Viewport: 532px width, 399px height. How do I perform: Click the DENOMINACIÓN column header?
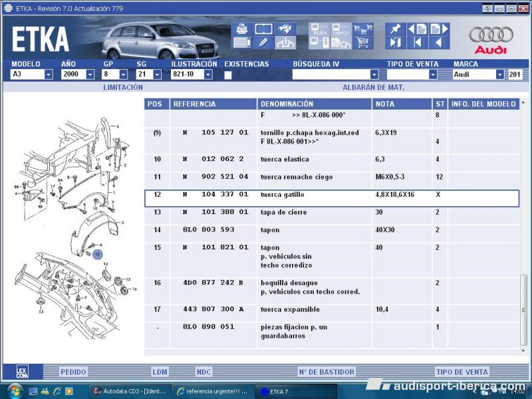point(314,104)
